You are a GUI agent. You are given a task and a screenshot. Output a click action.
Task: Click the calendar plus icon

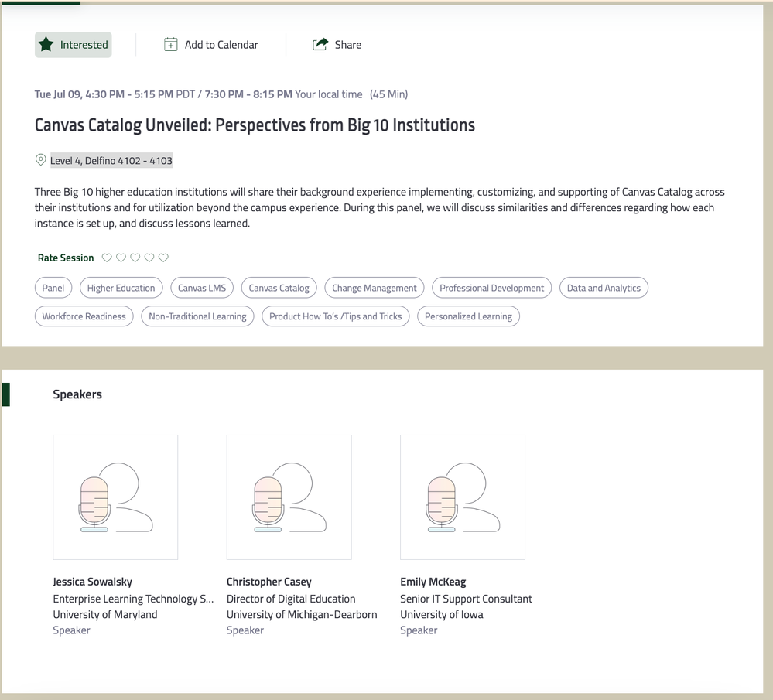pos(171,45)
